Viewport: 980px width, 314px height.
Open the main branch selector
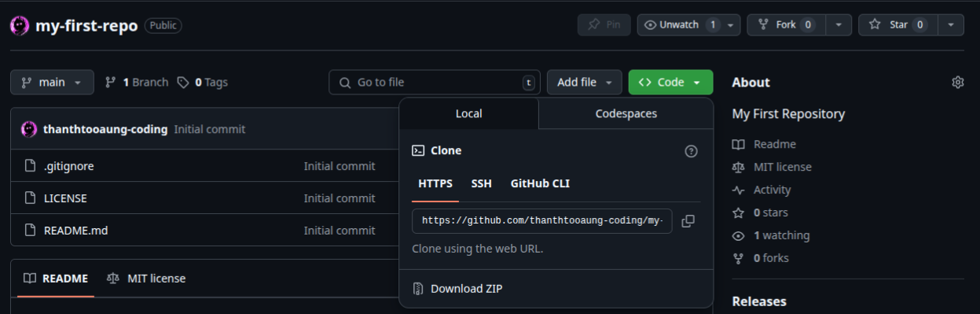click(x=52, y=82)
